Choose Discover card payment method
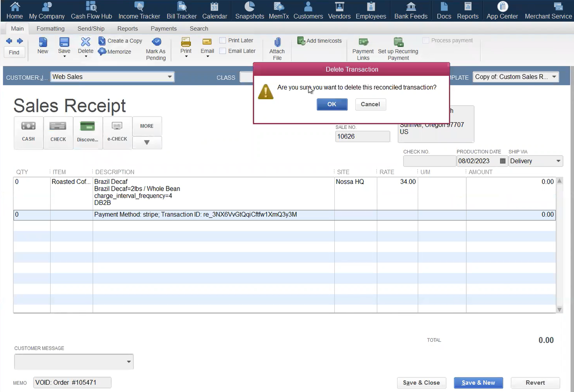This screenshot has height=392, width=574. (x=87, y=132)
